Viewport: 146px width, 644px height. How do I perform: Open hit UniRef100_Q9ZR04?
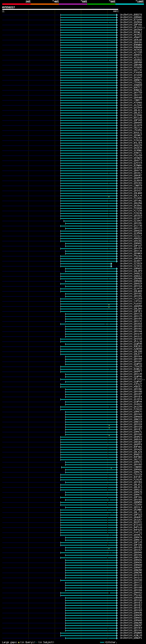click(x=131, y=22)
